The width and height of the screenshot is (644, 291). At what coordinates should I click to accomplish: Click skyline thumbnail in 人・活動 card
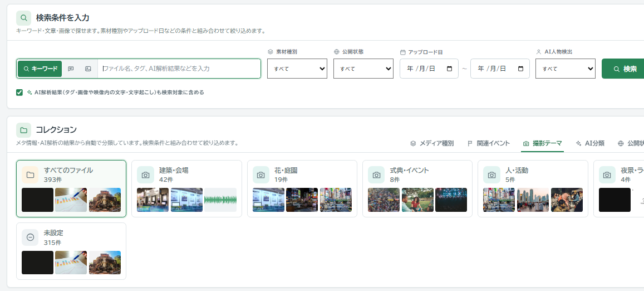pos(533,200)
